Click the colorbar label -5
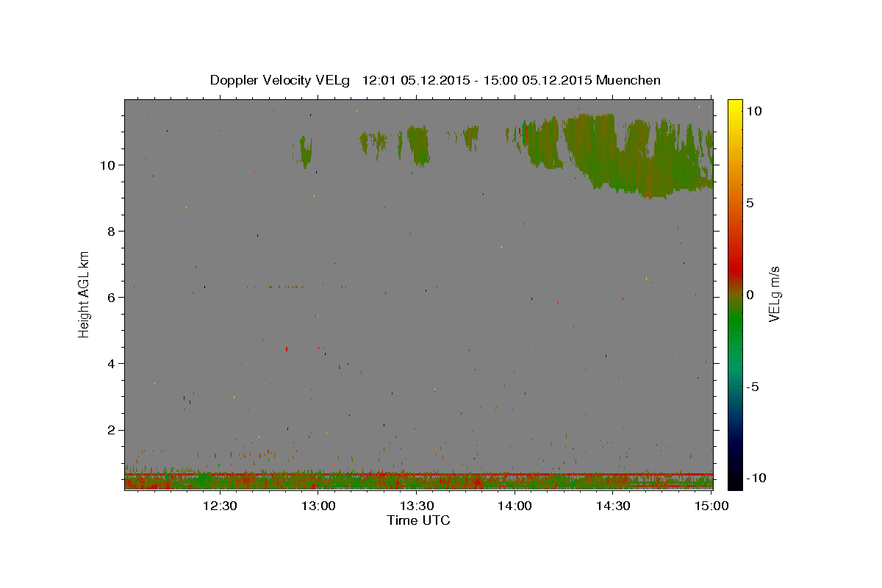This screenshot has width=882, height=588. click(751, 387)
